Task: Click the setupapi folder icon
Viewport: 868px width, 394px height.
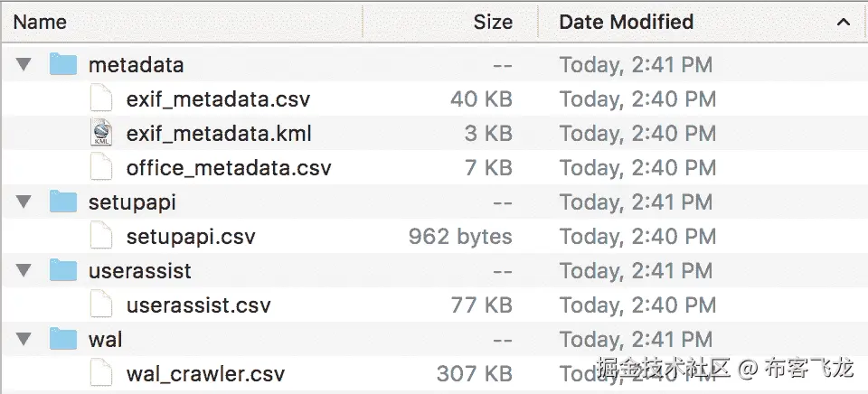Action: click(63, 202)
